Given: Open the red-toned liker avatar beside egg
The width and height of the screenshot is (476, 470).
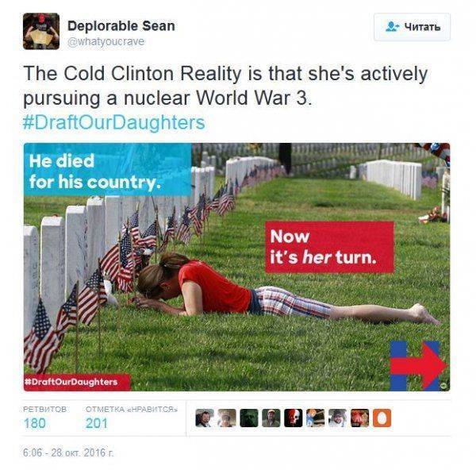Looking at the screenshot, I should pos(359,418).
